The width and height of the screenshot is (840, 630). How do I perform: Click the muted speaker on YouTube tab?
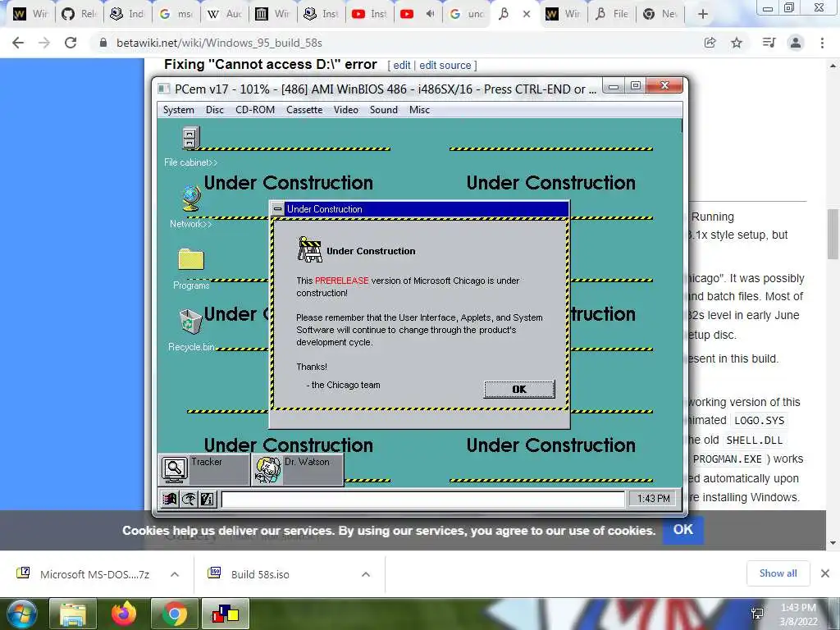coord(430,15)
